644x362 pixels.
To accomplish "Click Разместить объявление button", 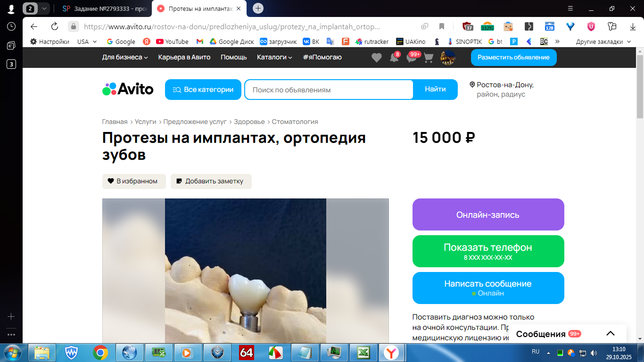I will pyautogui.click(x=513, y=58).
